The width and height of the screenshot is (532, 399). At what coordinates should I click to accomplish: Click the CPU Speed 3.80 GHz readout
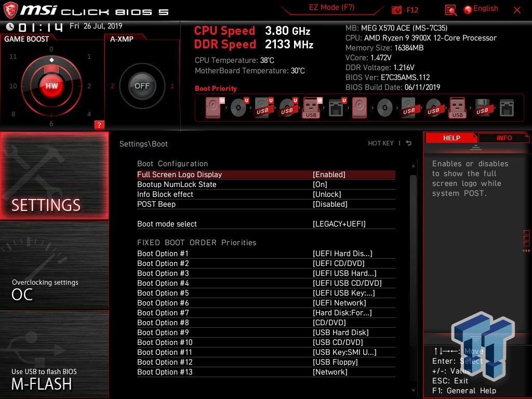click(x=252, y=31)
